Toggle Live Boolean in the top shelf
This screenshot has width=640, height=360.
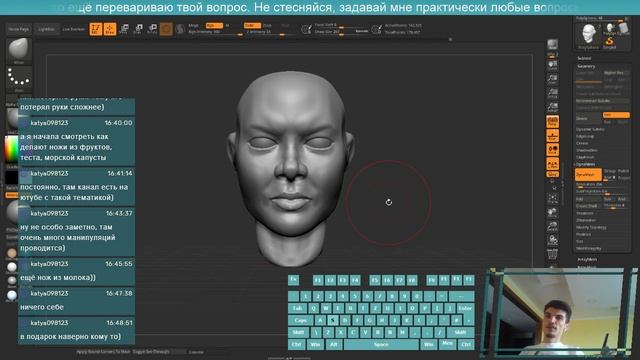(73, 29)
